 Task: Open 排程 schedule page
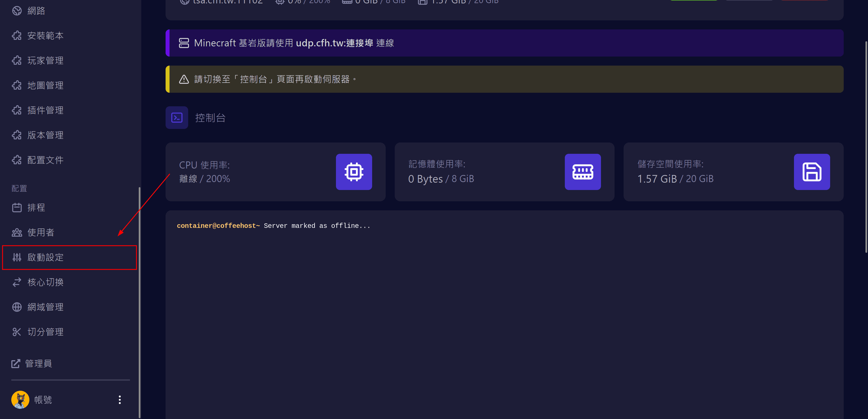point(36,208)
